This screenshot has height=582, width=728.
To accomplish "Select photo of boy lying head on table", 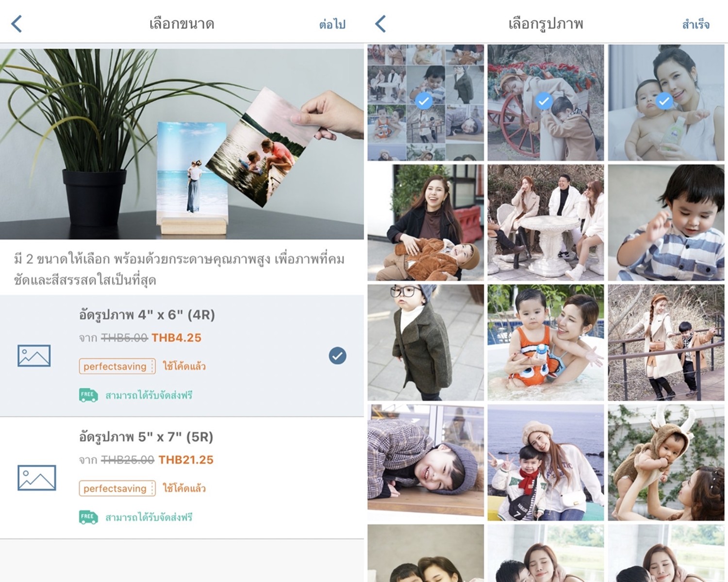I will click(x=426, y=463).
